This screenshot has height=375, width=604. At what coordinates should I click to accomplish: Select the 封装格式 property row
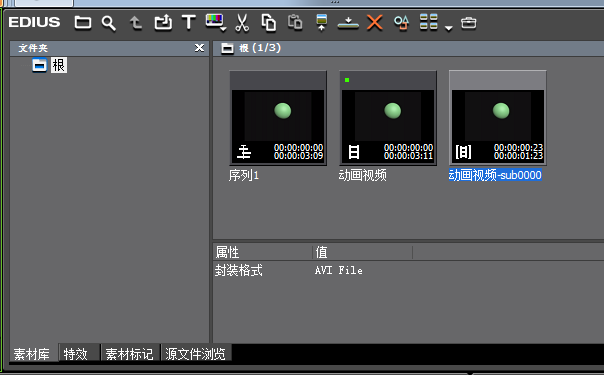(x=408, y=270)
